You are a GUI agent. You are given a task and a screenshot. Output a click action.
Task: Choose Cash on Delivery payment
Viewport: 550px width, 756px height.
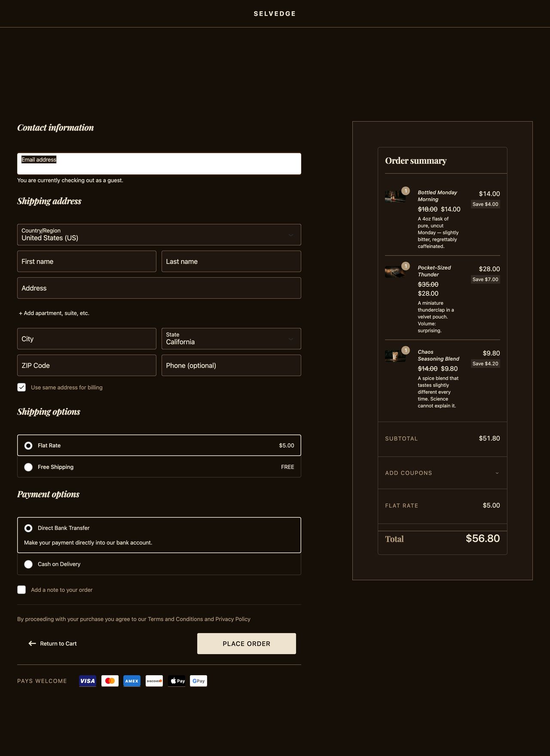point(28,564)
